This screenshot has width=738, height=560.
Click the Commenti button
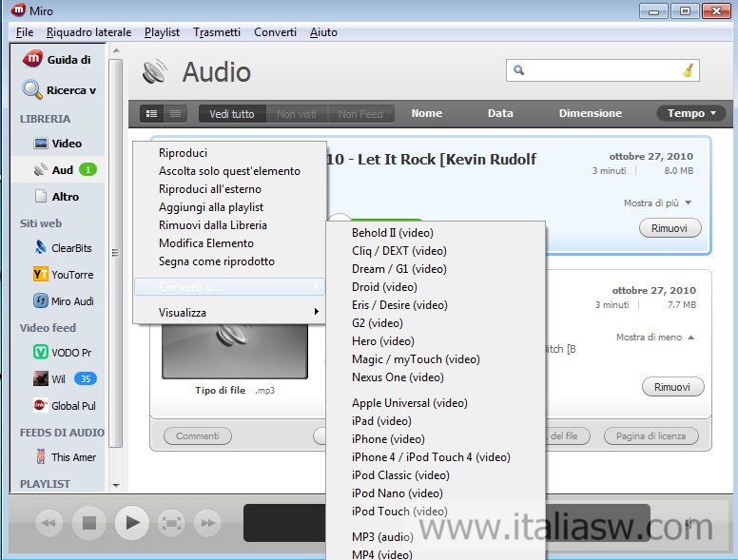coord(198,435)
